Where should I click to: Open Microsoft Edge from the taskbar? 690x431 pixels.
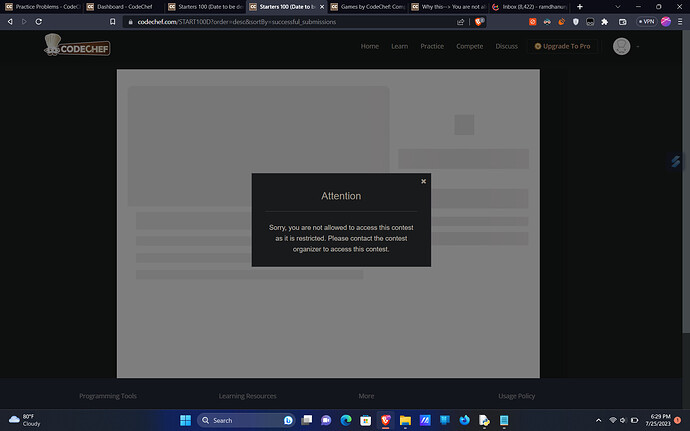tap(346, 420)
